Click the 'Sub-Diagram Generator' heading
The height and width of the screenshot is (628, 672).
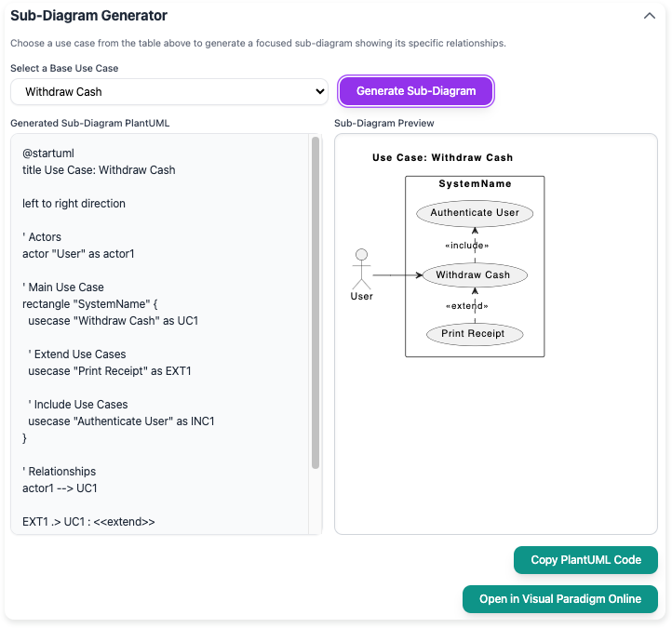[88, 16]
